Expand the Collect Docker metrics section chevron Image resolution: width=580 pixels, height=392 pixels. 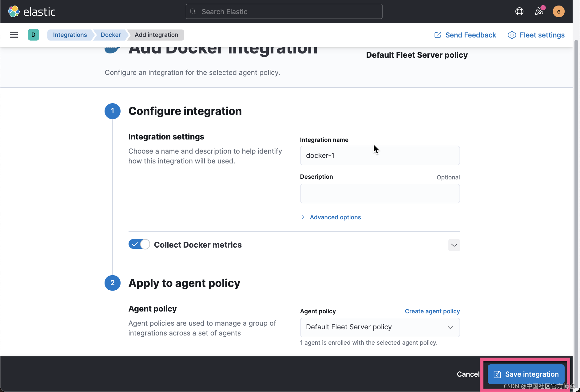point(454,245)
